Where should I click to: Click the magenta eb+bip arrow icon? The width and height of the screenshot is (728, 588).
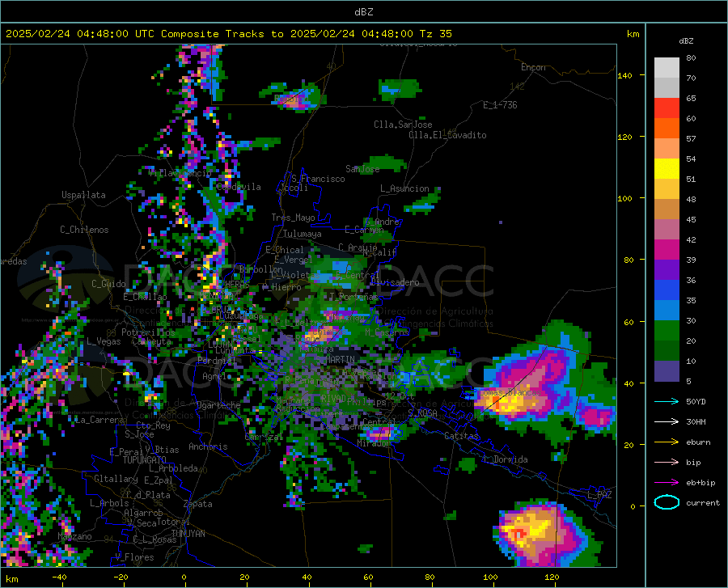pyautogui.click(x=667, y=483)
